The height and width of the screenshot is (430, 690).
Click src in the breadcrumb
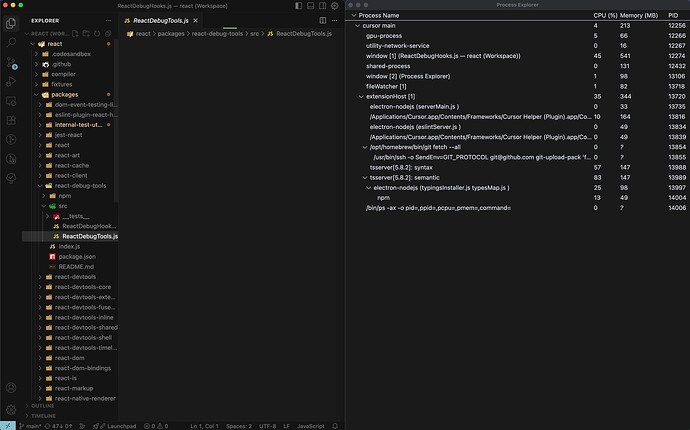(254, 33)
